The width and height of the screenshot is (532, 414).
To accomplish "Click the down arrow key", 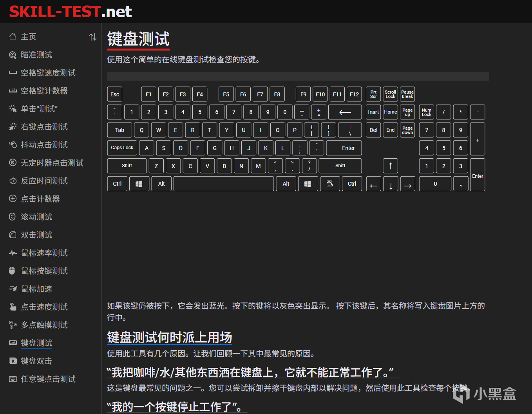I will (391, 184).
